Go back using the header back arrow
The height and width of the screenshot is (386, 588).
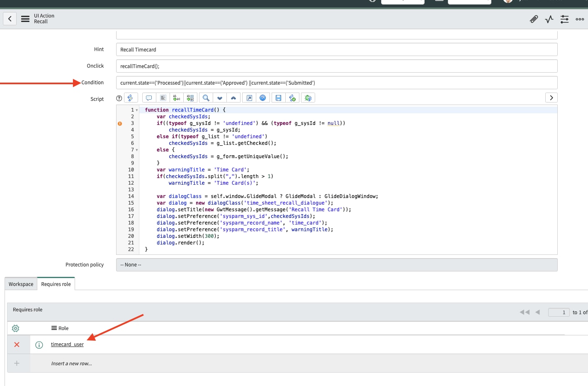click(x=10, y=19)
